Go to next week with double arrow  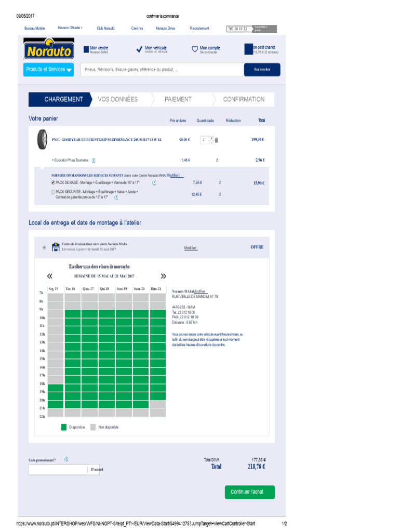[163, 276]
